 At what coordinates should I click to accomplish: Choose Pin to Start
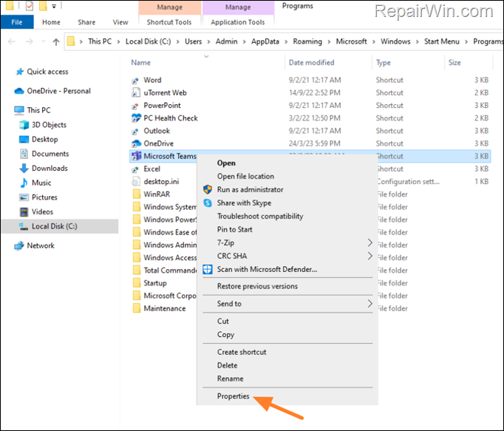(x=235, y=229)
